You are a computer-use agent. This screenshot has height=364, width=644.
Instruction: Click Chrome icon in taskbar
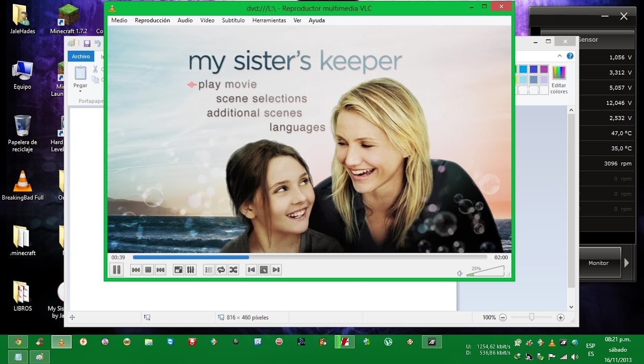click(18, 342)
